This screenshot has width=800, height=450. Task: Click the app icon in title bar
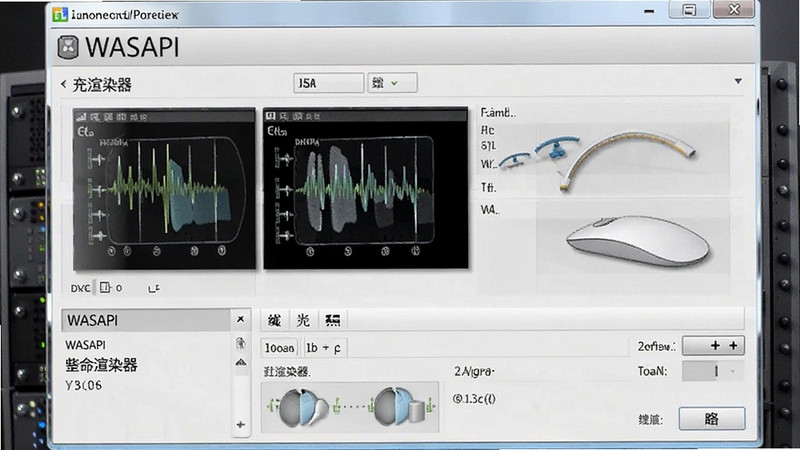pyautogui.click(x=60, y=14)
